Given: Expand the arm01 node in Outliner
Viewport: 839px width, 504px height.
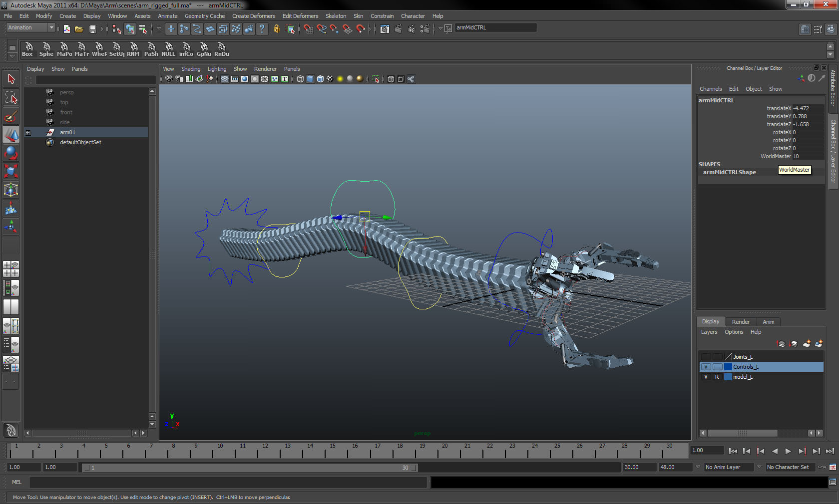Looking at the screenshot, I should tap(28, 132).
